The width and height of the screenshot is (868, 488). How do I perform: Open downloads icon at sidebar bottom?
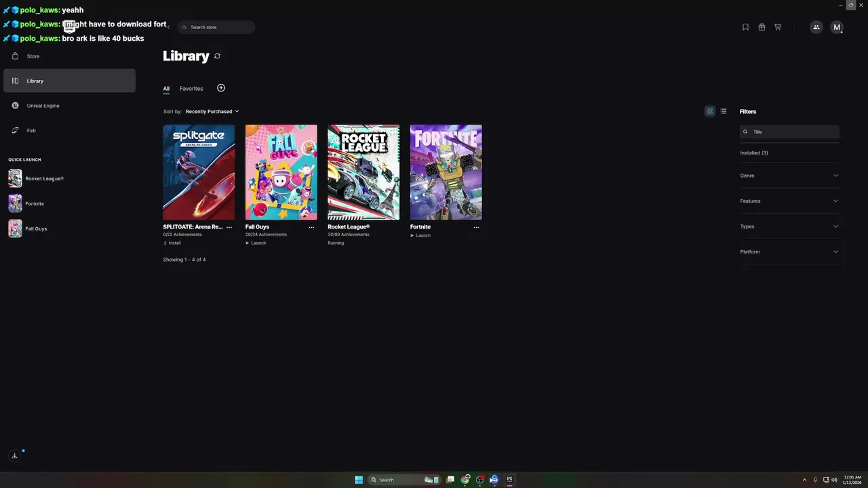(x=14, y=455)
